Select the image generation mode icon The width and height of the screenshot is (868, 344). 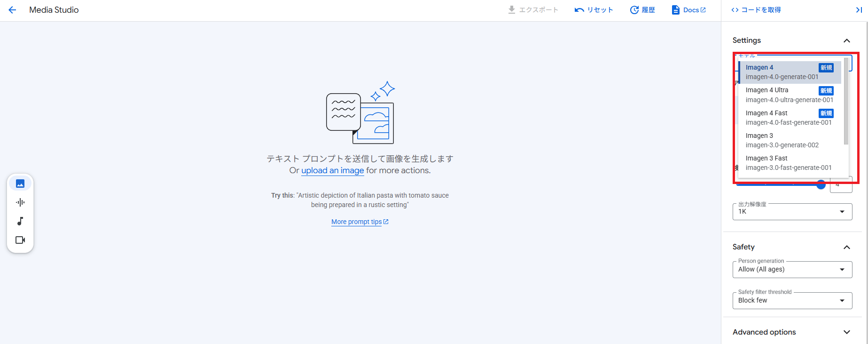pyautogui.click(x=20, y=184)
